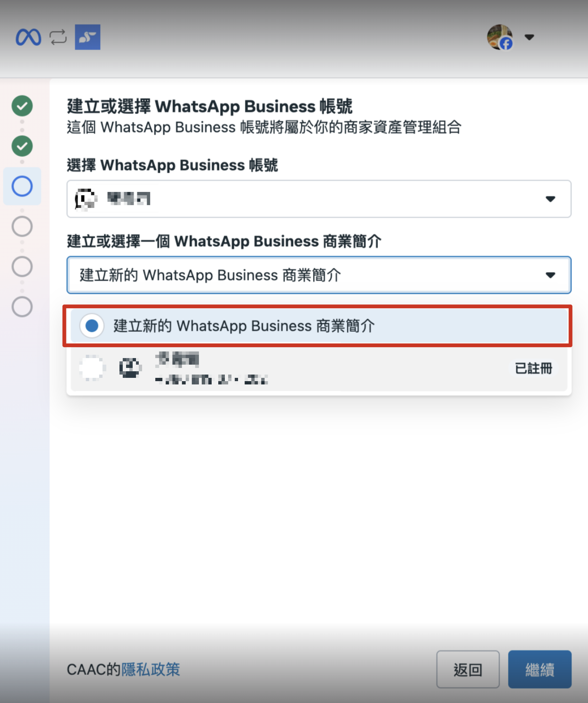Click the registered profile avatar icon
The width and height of the screenshot is (588, 703).
click(130, 367)
